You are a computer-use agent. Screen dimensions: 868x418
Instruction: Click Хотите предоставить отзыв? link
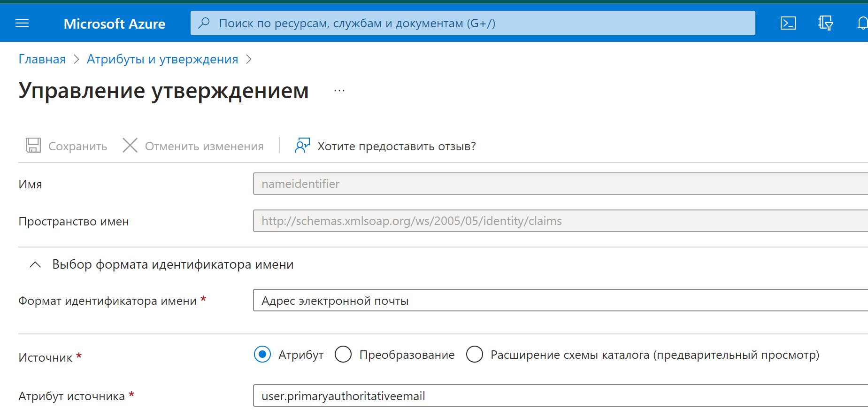coord(396,147)
